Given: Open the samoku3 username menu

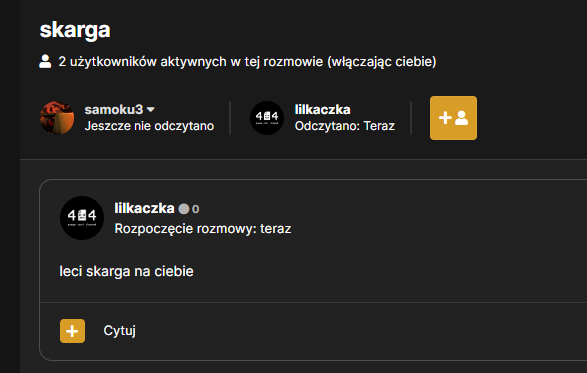Looking at the screenshot, I should coord(114,110).
